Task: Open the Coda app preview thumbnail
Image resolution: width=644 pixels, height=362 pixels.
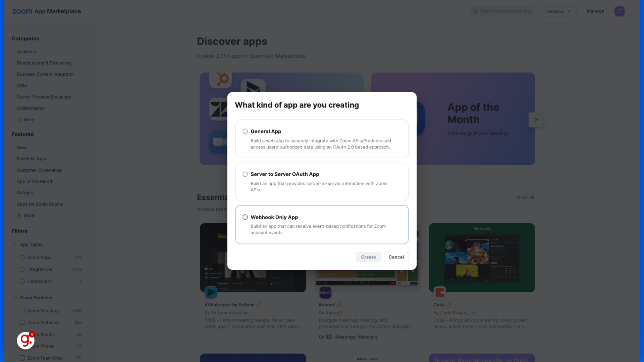Action: [482, 257]
